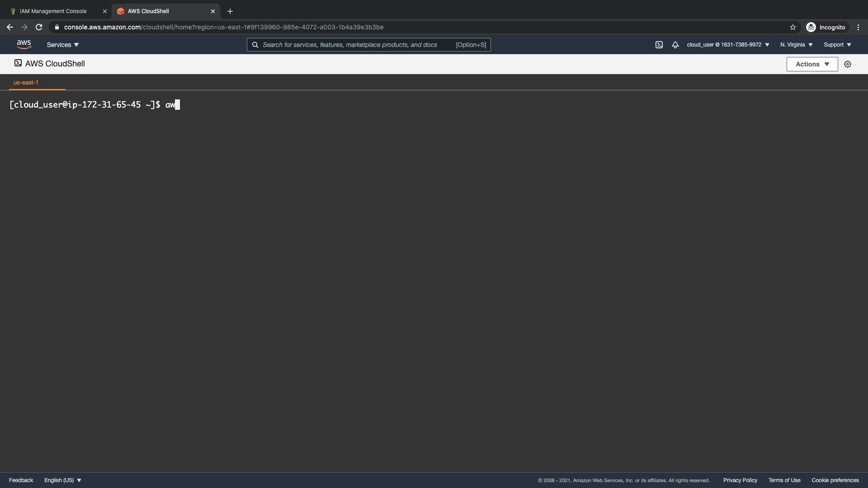Expand the cloud_user account dropdown

[728, 45]
